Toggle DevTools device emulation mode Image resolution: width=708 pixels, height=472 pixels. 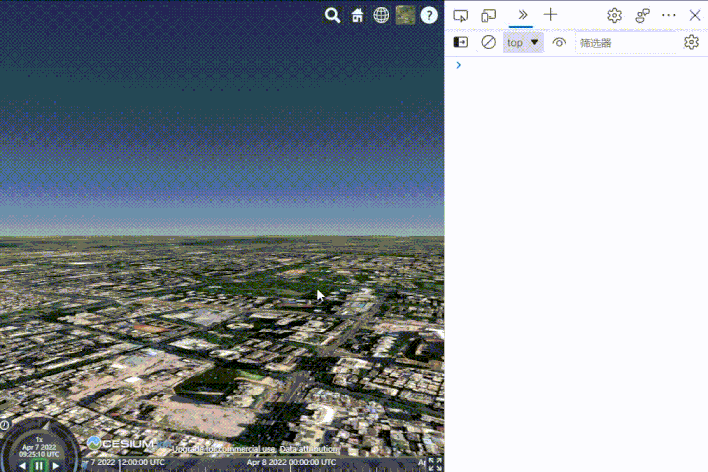[x=489, y=16]
